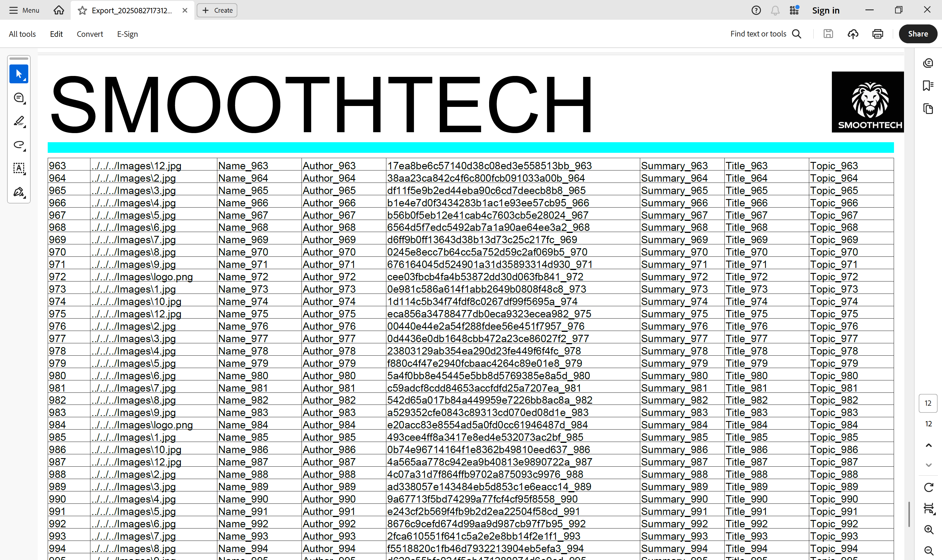Open the AI Assistant panel icon
Image resolution: width=942 pixels, height=560 pixels.
(x=928, y=63)
